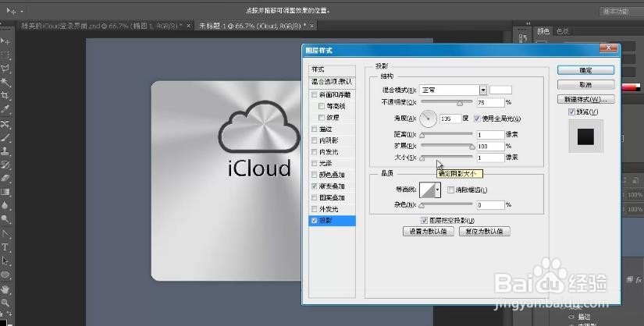Select the Patch healing tool
644x326 pixels.
pyautogui.click(x=5, y=124)
